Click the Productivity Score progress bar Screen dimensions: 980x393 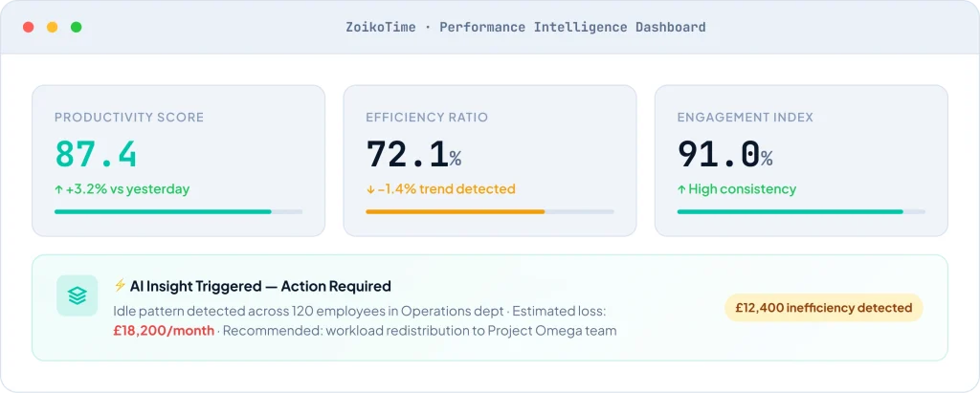[178, 211]
